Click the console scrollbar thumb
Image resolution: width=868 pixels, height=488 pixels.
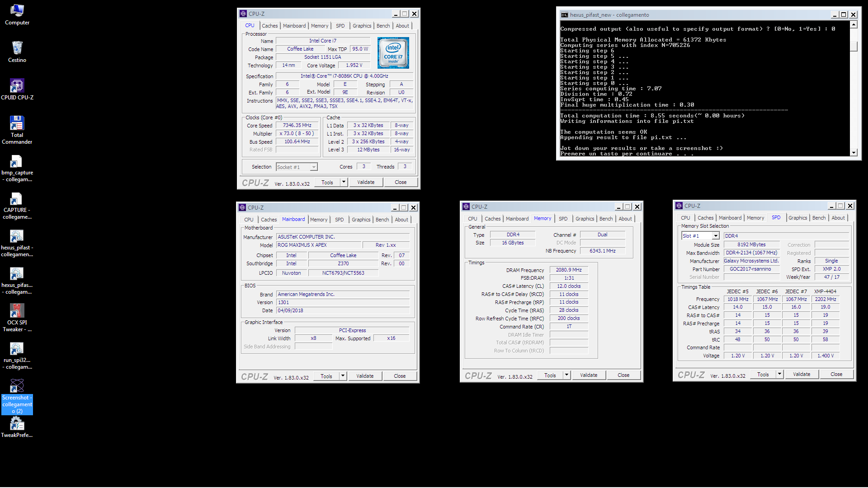click(x=854, y=47)
